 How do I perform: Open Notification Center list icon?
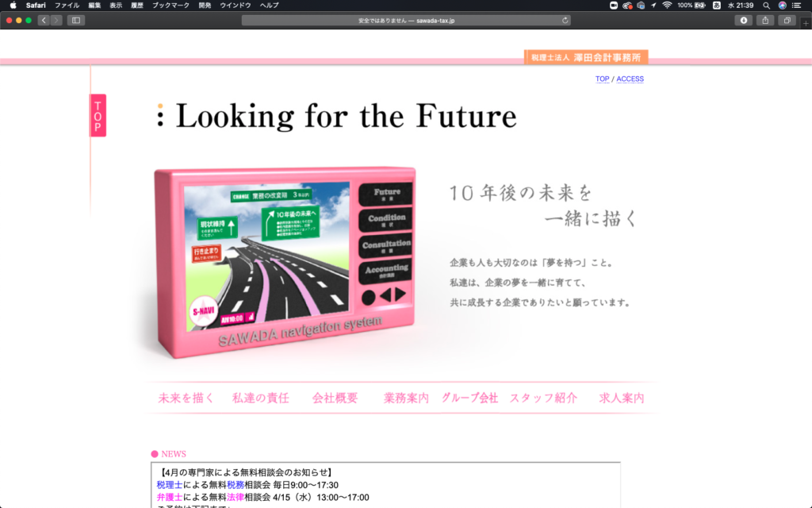797,6
